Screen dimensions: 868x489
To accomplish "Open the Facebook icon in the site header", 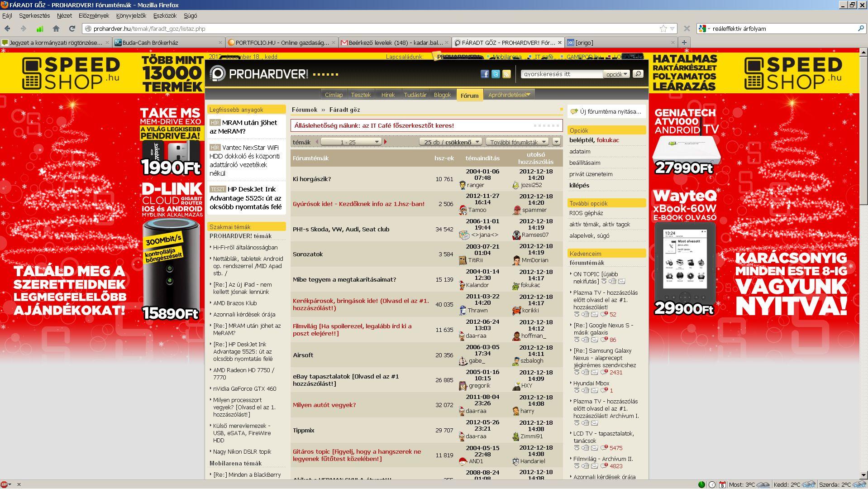I will (485, 74).
